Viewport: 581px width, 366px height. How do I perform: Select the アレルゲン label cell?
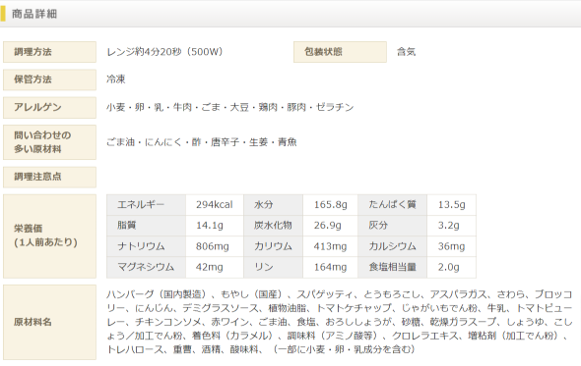click(50, 107)
